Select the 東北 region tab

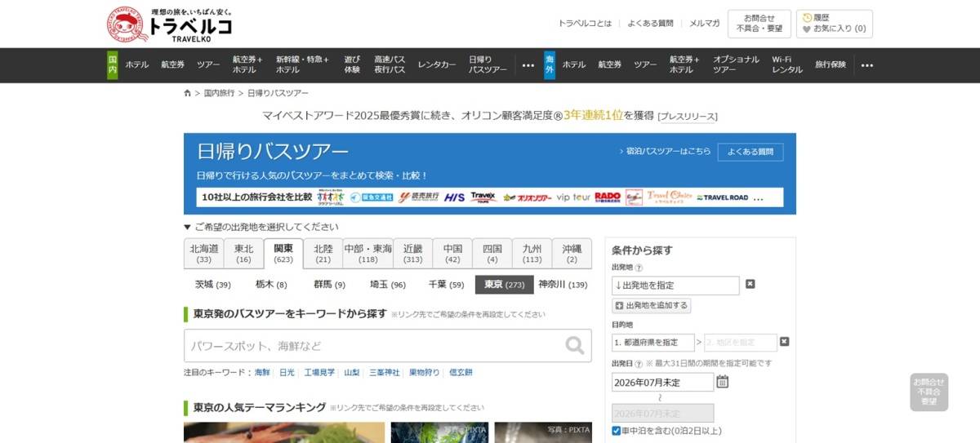(243, 253)
